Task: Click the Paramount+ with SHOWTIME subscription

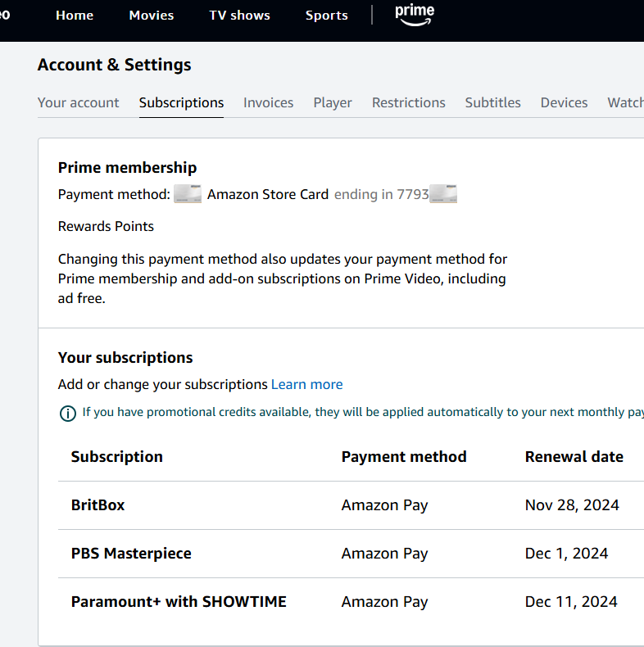Action: pos(179,601)
